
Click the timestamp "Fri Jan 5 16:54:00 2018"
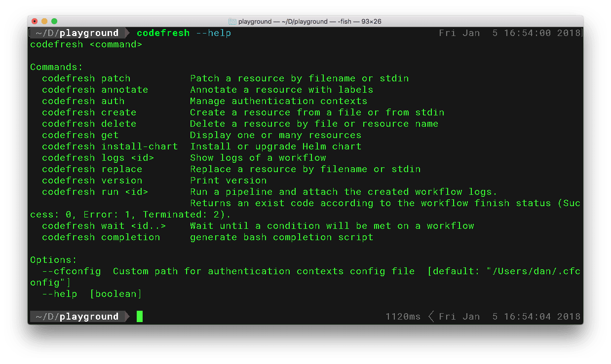[x=510, y=33]
